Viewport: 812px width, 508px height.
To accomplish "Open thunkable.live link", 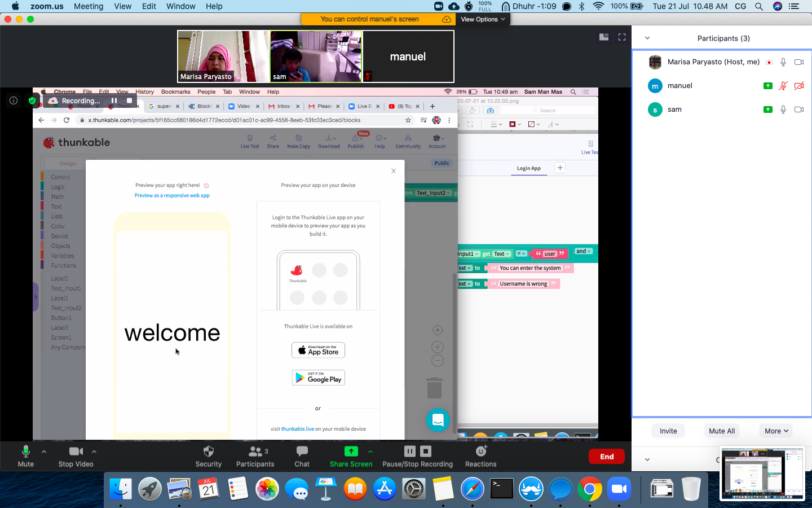I will pyautogui.click(x=298, y=429).
